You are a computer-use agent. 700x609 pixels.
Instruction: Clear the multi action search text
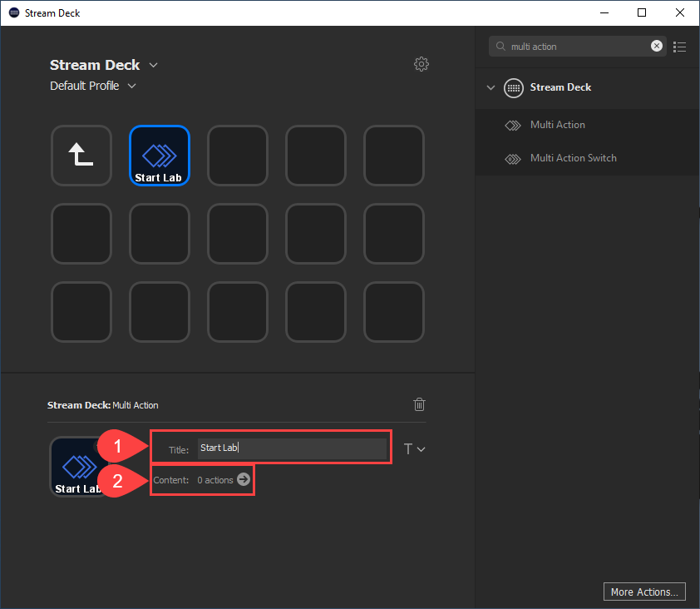[x=656, y=46]
